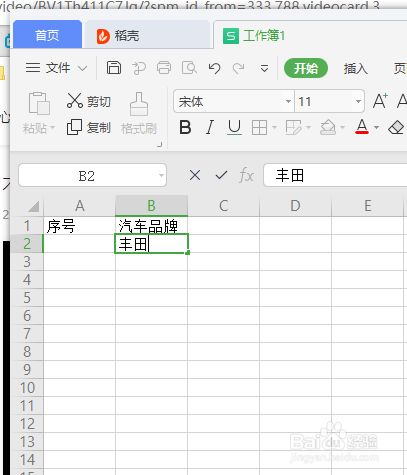The height and width of the screenshot is (475, 407).
Task: Click the Save icon in quick access toolbar
Action: click(114, 68)
